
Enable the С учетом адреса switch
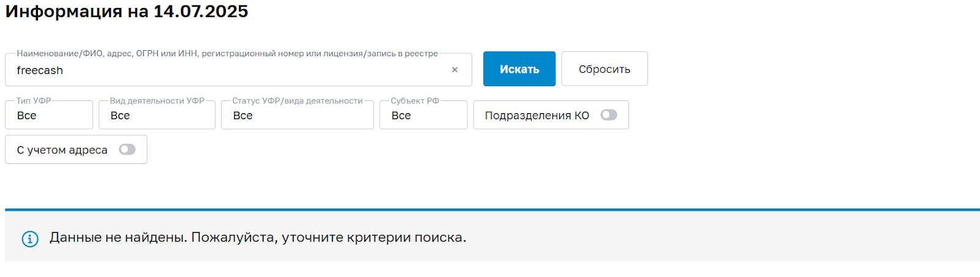point(127,149)
